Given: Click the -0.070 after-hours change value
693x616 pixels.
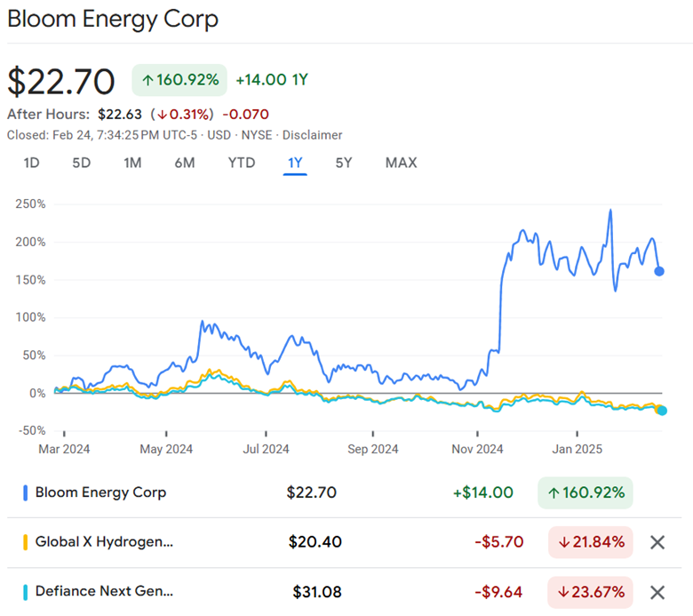Looking at the screenshot, I should tap(246, 115).
